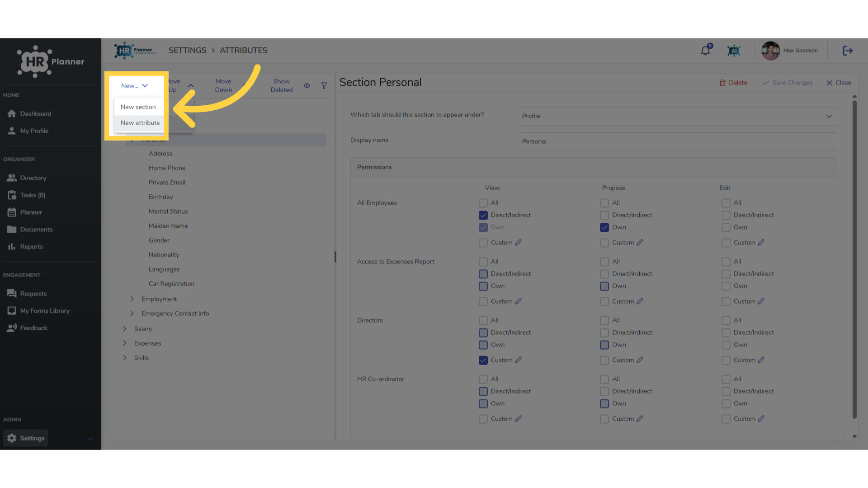Click the Move Down toolbar button
This screenshot has height=488, width=868.
[223, 85]
